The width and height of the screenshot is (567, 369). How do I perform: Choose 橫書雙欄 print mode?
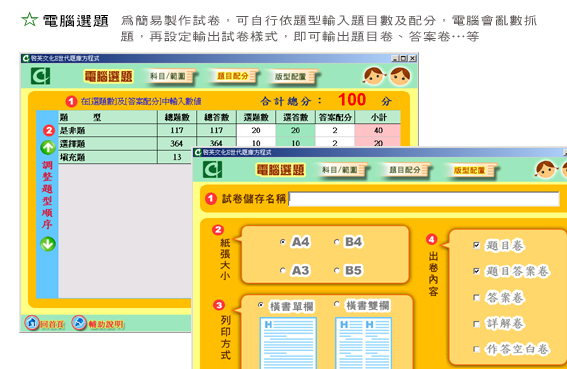337,304
